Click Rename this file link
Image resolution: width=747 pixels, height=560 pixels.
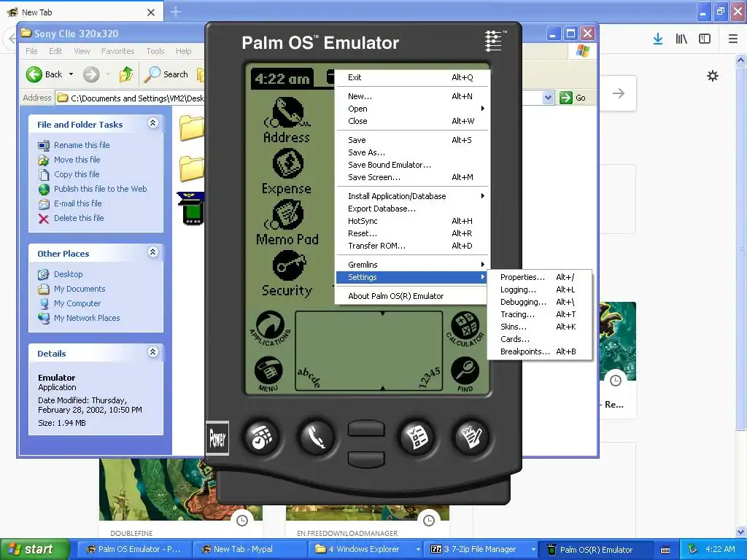(x=82, y=145)
